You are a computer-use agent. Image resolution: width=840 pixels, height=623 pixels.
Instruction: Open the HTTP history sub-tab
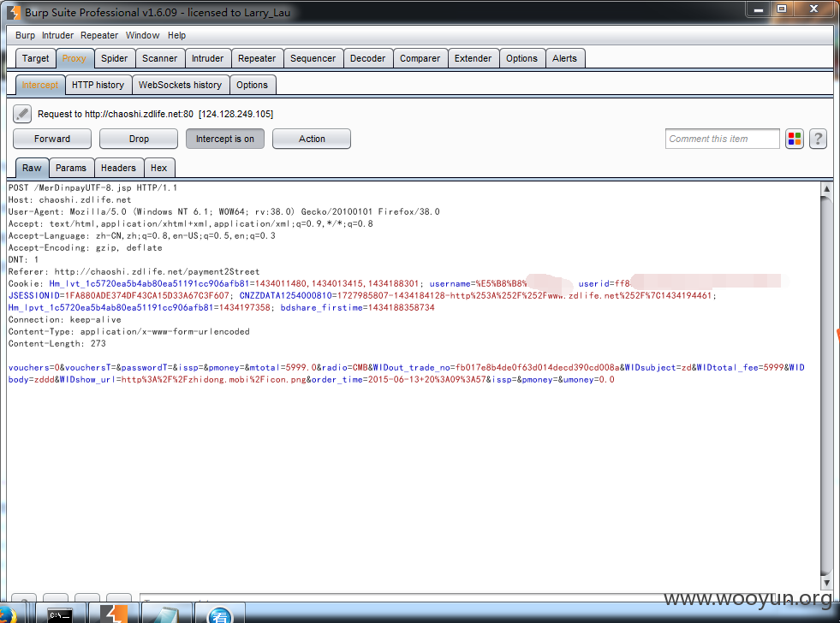(98, 85)
